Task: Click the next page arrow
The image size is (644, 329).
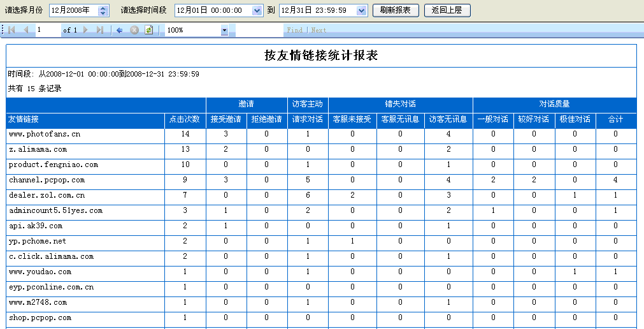Action: click(x=85, y=30)
